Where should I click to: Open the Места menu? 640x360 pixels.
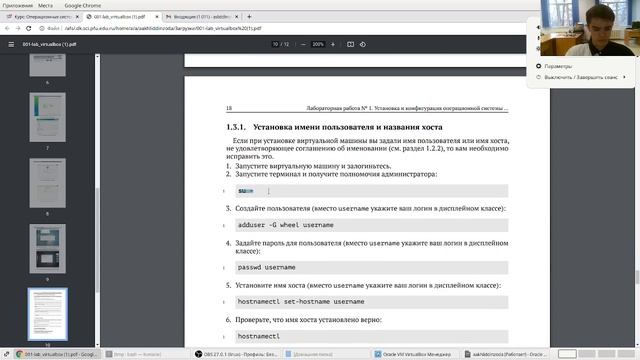[45, 5]
